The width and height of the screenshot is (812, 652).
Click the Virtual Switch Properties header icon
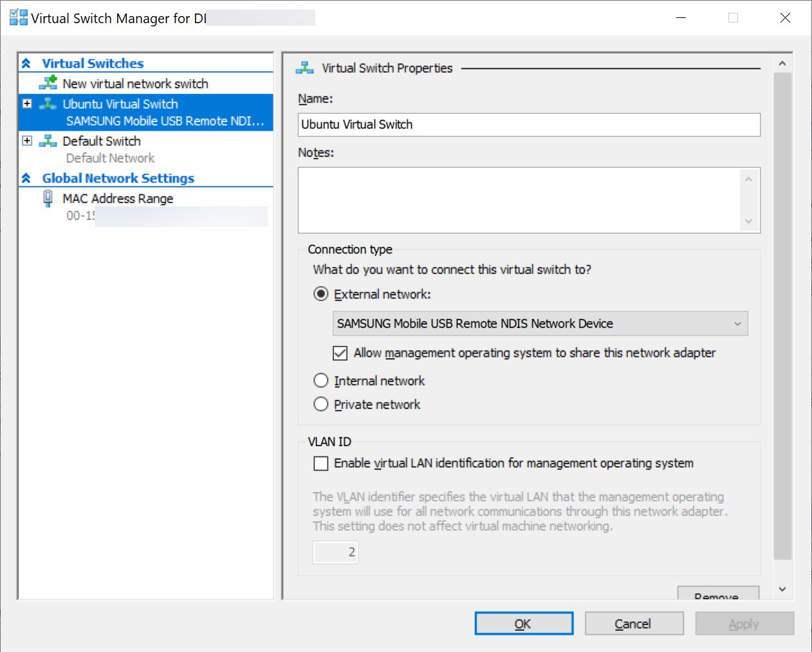pyautogui.click(x=304, y=68)
